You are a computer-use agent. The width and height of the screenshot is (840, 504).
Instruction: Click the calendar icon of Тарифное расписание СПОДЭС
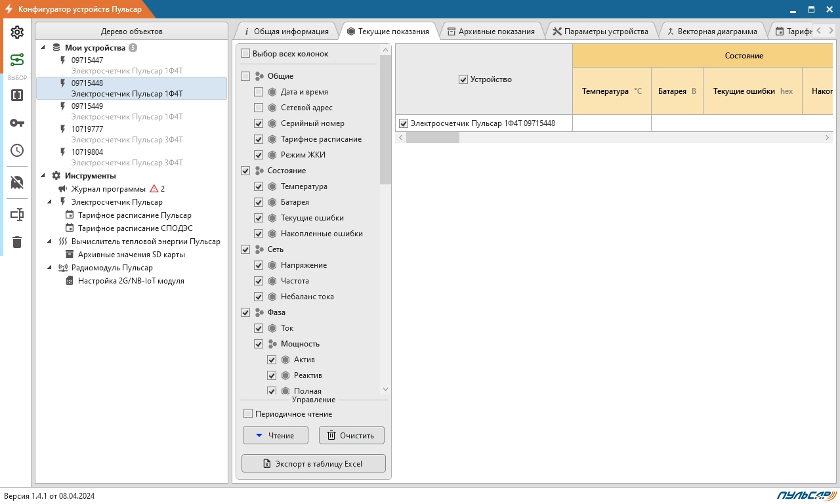pos(70,228)
